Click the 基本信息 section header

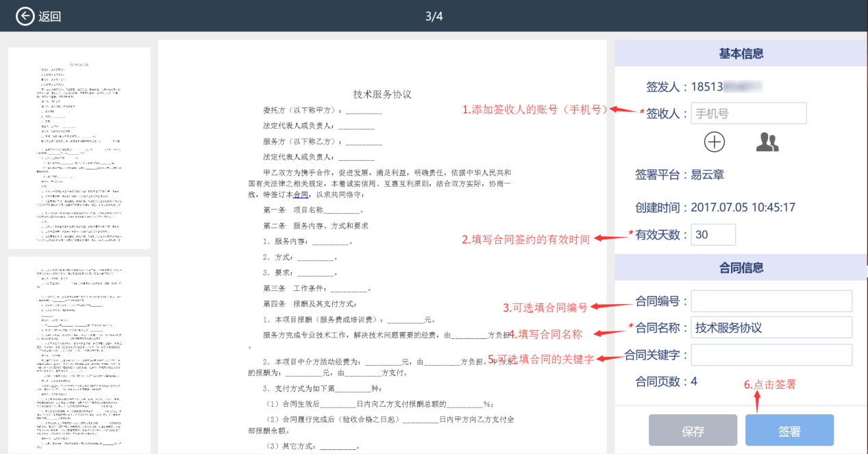coord(741,53)
